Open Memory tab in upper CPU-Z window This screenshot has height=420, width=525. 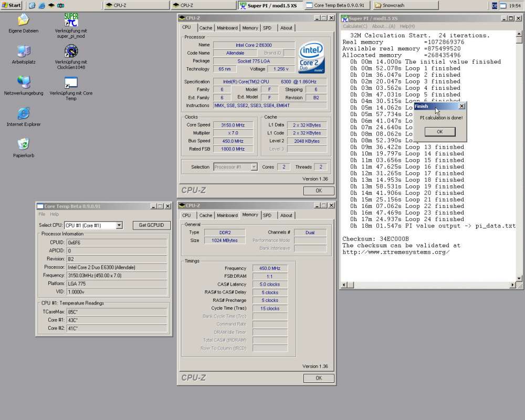tap(250, 28)
